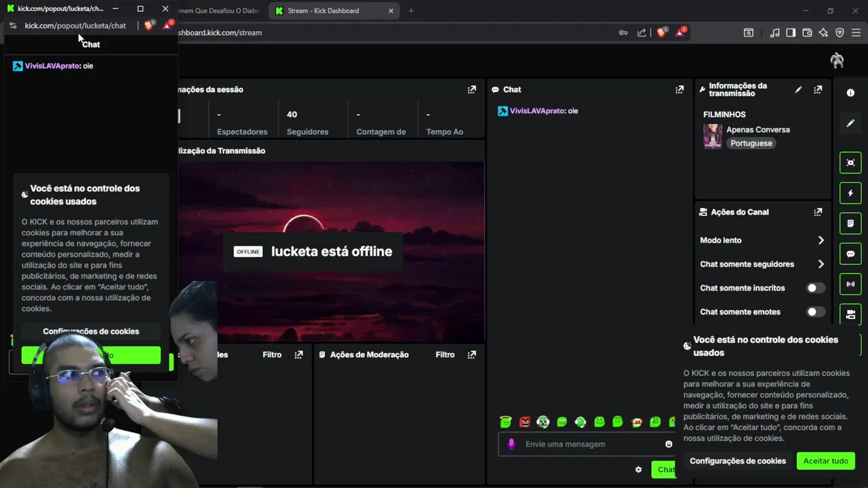The width and height of the screenshot is (868, 488).
Task: Pop out the Ações do Canal panel
Action: coord(818,212)
